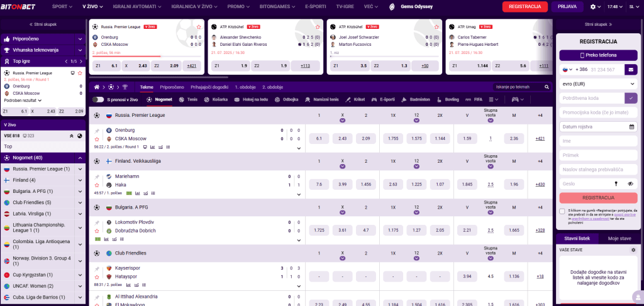Image resolution: width=644 pixels, height=306 pixels.
Task: Click the Ime name input field
Action: click(598, 141)
